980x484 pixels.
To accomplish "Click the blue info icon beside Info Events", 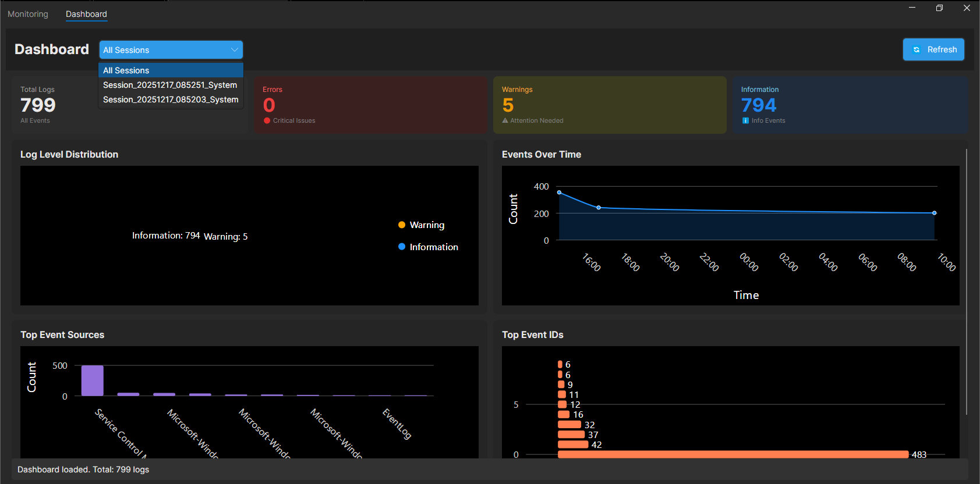I will 745,120.
